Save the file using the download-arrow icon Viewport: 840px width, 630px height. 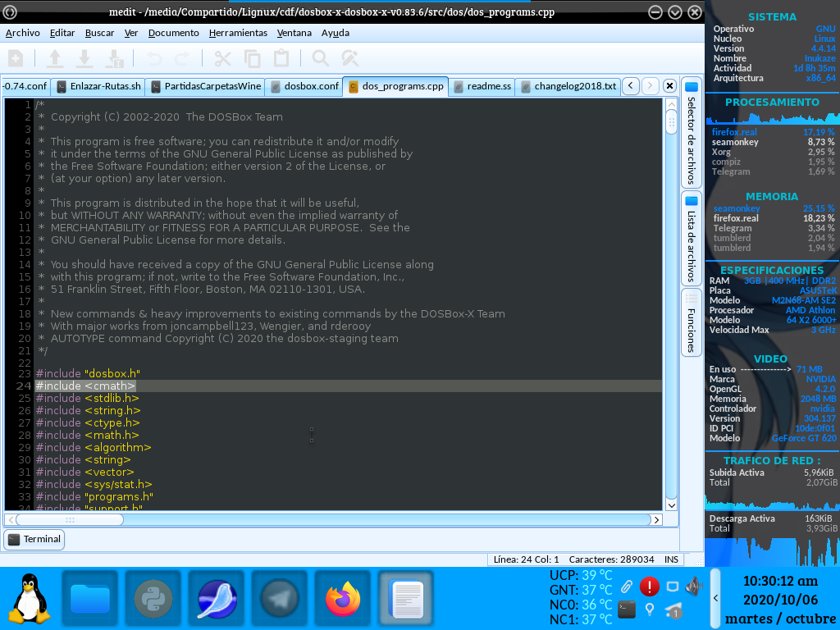coord(84,58)
